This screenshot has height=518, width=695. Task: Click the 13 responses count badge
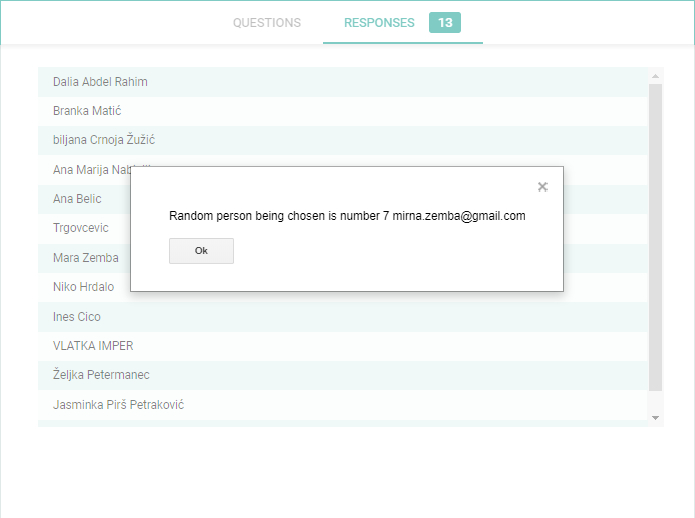click(444, 23)
